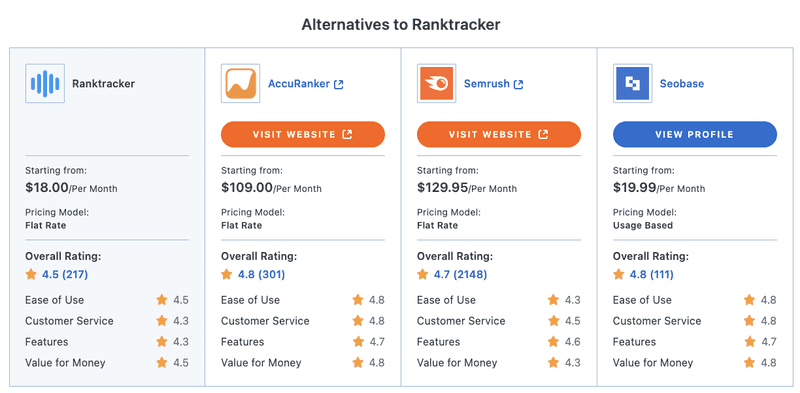Click the star icon next to Ranktracker 4.5 (217)
The width and height of the screenshot is (800, 393).
coord(31,275)
